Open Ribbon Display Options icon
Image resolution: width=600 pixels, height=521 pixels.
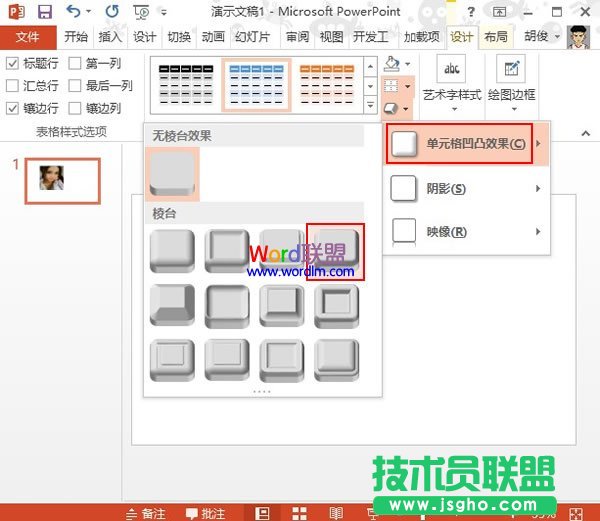[499, 12]
